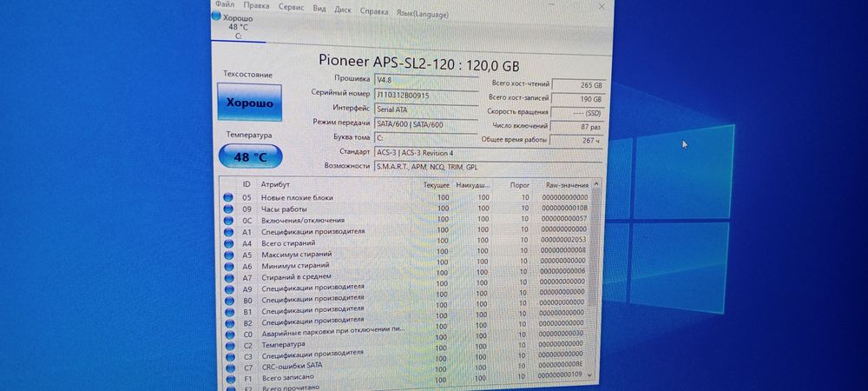Image resolution: width=868 pixels, height=391 pixels.
Task: Click the blue circle for attribute B2
Action: click(x=228, y=323)
